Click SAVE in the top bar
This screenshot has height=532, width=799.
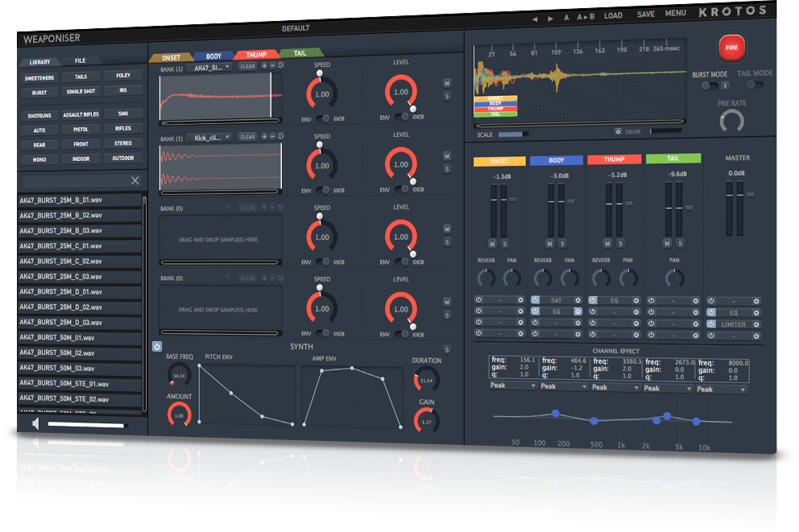pyautogui.click(x=646, y=14)
